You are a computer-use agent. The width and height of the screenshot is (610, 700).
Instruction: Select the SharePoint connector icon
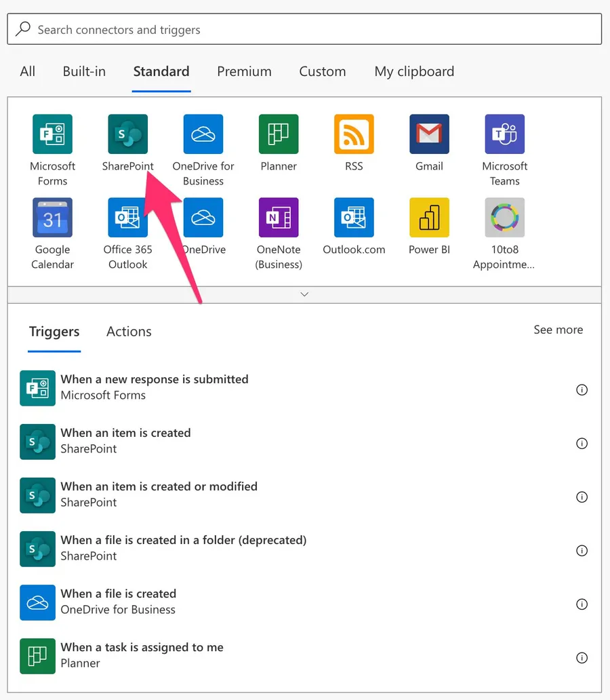[127, 134]
